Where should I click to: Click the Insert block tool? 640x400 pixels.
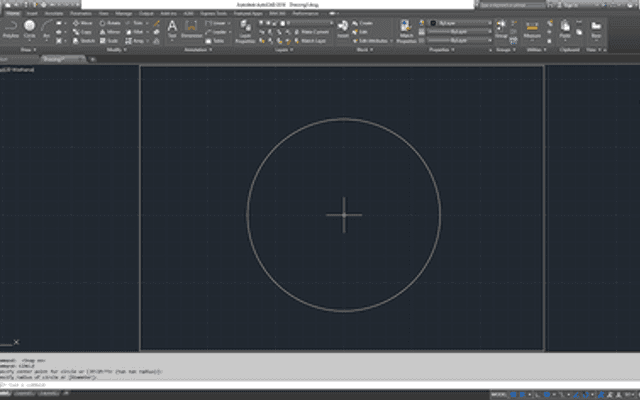tap(342, 29)
